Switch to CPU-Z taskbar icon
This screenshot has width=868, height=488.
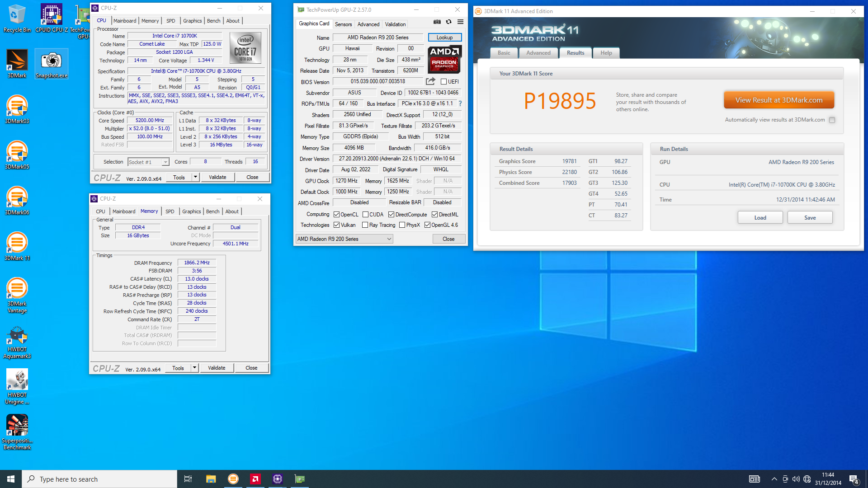point(277,479)
